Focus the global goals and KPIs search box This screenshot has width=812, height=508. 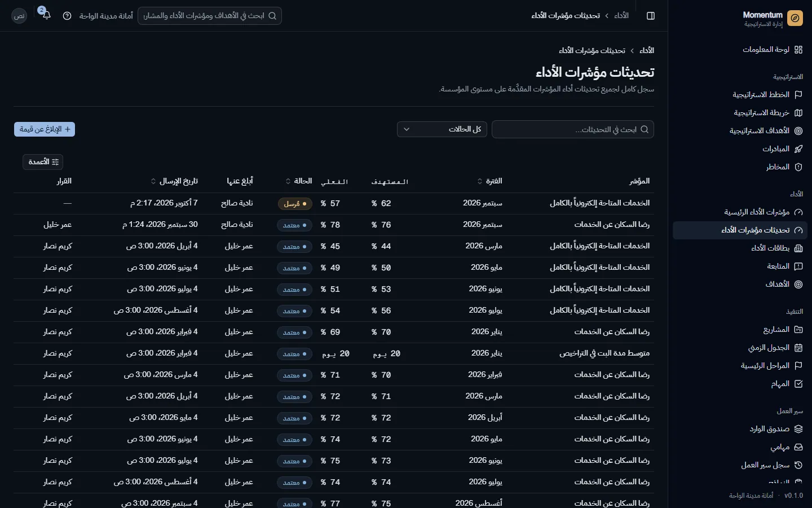point(210,16)
